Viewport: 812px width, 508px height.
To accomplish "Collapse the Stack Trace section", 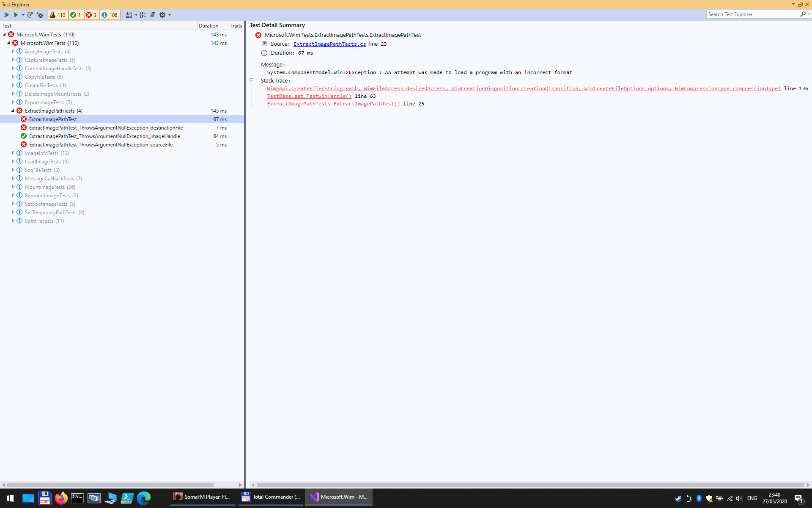I will point(252,80).
